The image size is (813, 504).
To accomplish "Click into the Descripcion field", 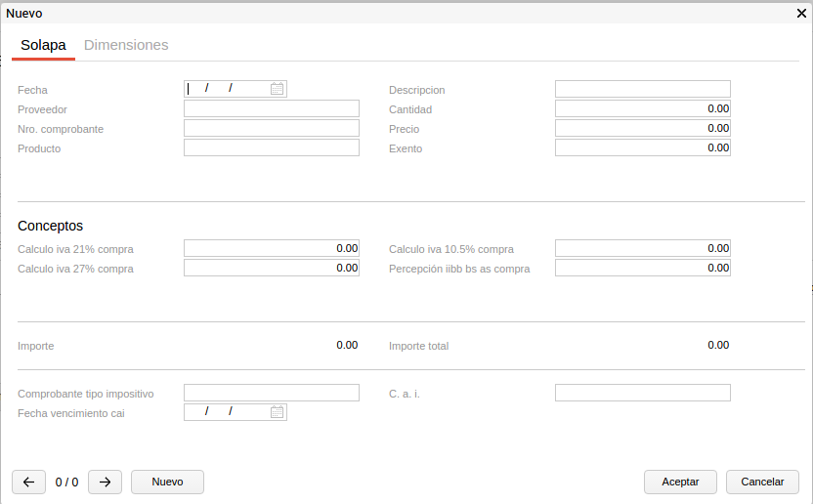I will [642, 89].
